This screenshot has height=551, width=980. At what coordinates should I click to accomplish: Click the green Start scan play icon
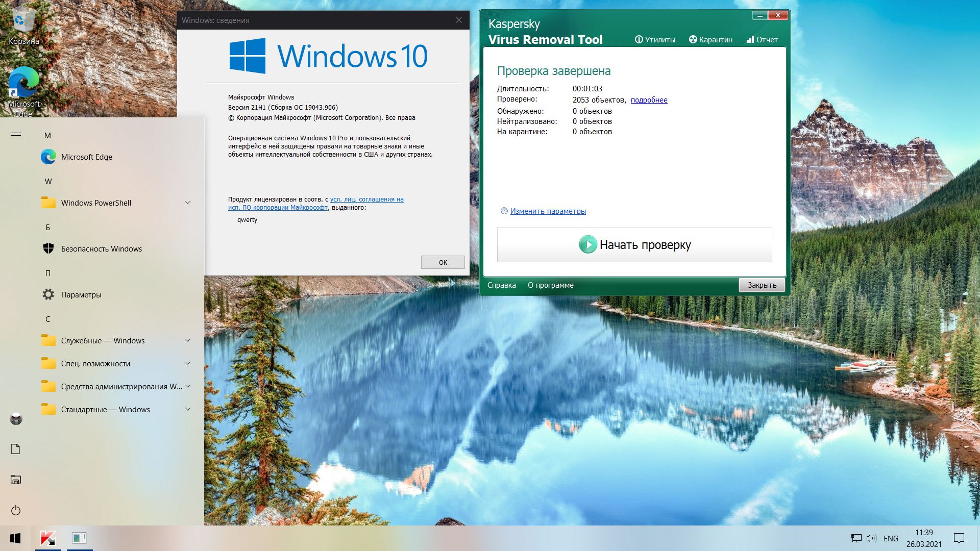(x=587, y=244)
